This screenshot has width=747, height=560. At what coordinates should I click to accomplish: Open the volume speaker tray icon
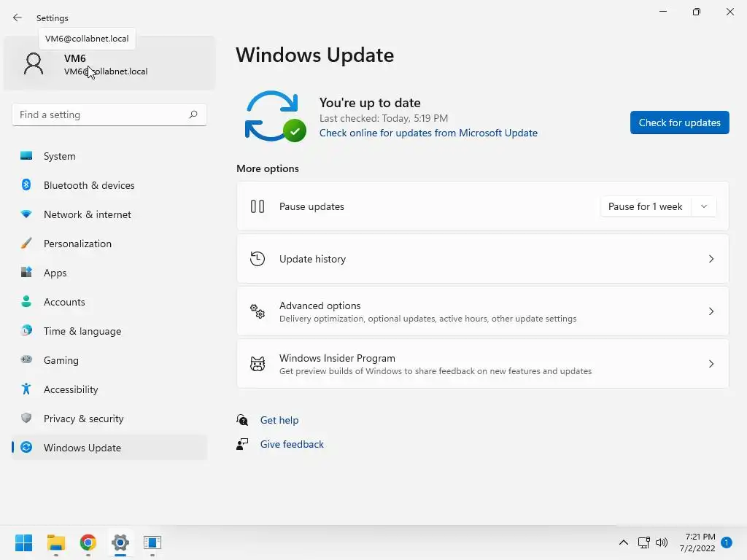click(x=661, y=542)
